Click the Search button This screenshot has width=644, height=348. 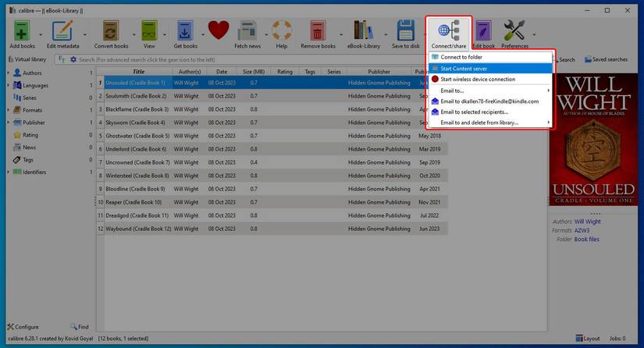[564, 59]
